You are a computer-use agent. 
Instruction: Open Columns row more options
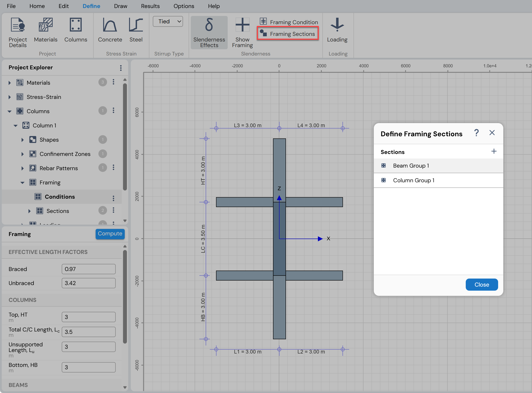pos(113,110)
